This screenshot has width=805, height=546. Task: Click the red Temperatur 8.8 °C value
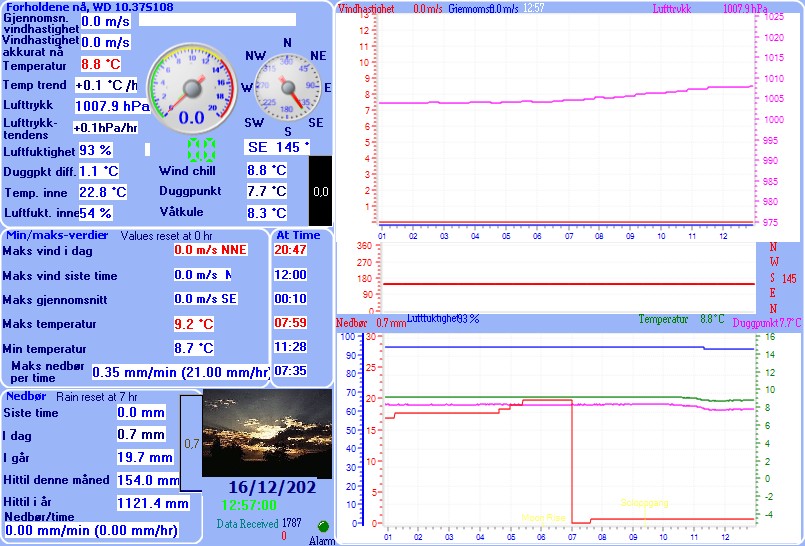[103, 65]
